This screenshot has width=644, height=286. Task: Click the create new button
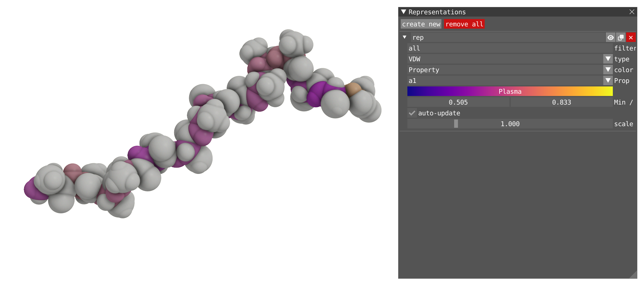pyautogui.click(x=421, y=24)
